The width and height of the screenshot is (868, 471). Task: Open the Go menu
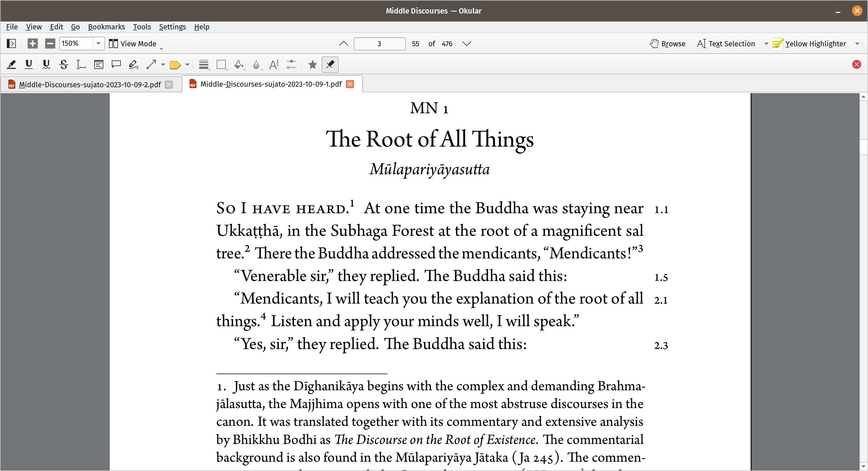pyautogui.click(x=75, y=27)
